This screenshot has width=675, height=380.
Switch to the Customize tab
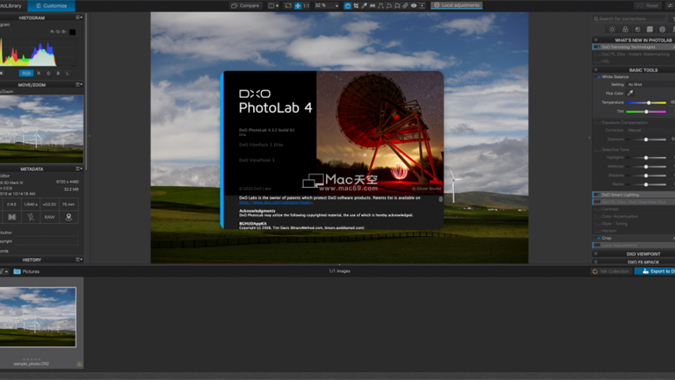tap(51, 6)
